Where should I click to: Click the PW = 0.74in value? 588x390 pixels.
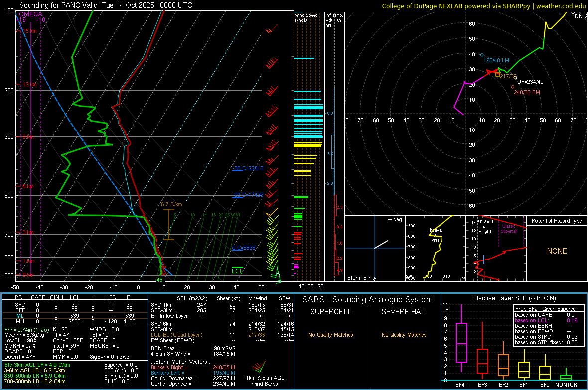coord(27,330)
